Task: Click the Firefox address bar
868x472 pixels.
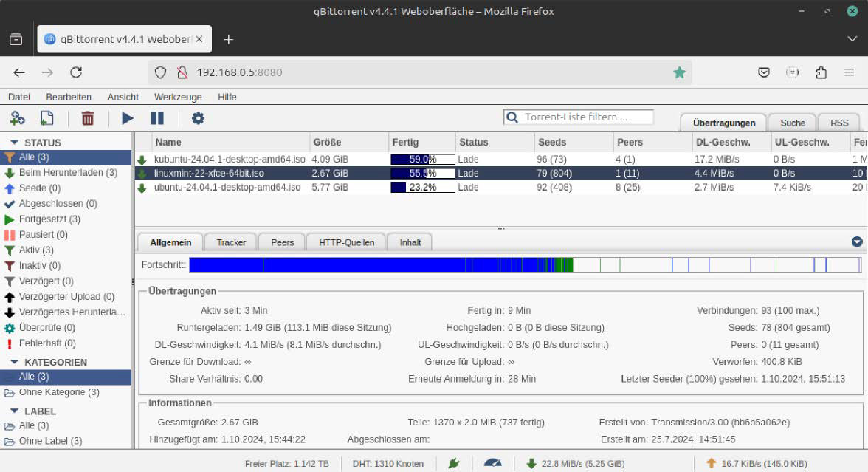Action: [419, 72]
